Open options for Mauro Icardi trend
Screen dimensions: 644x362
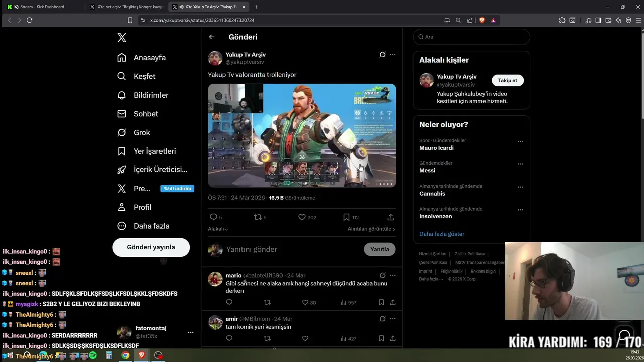520,141
